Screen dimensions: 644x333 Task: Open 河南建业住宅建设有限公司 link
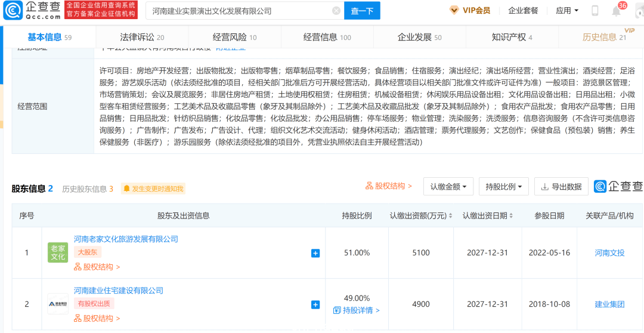(x=118, y=291)
